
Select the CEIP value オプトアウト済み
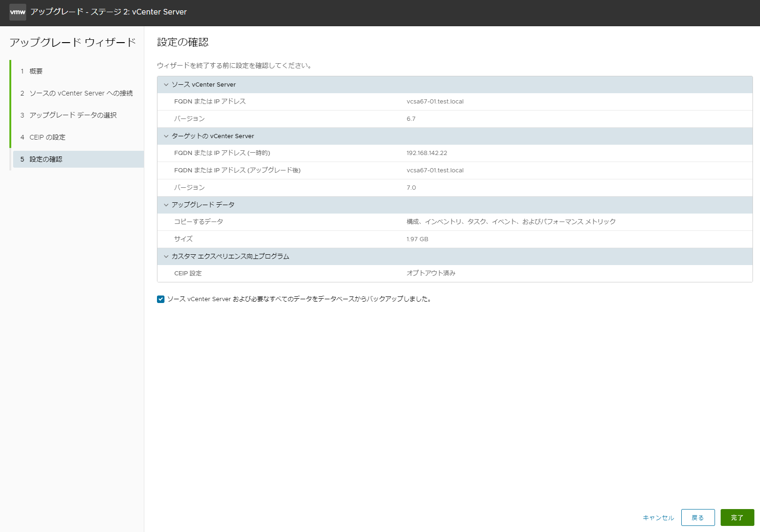tap(431, 273)
